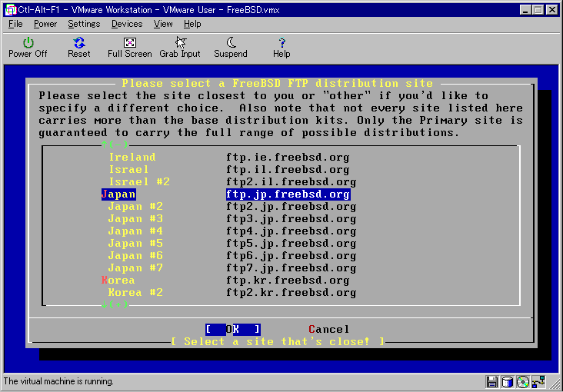
Task: Select the Israel ftp.il.freebsd.org entry
Action: click(129, 169)
